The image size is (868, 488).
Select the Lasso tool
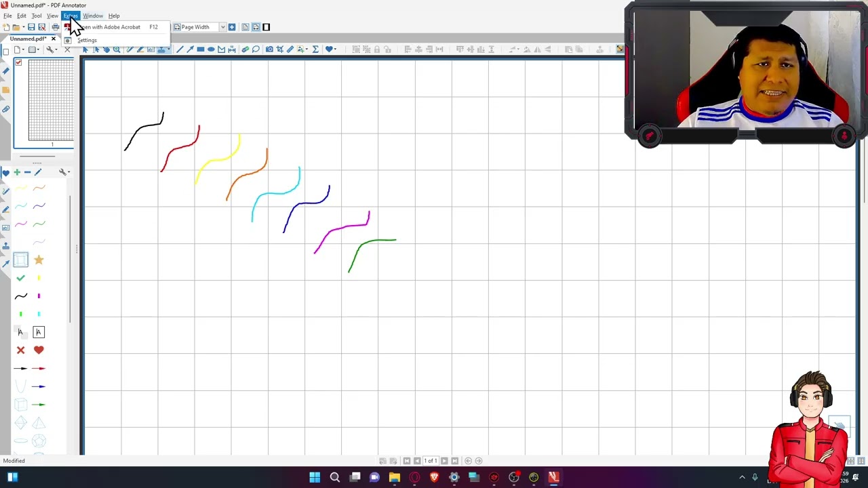256,49
